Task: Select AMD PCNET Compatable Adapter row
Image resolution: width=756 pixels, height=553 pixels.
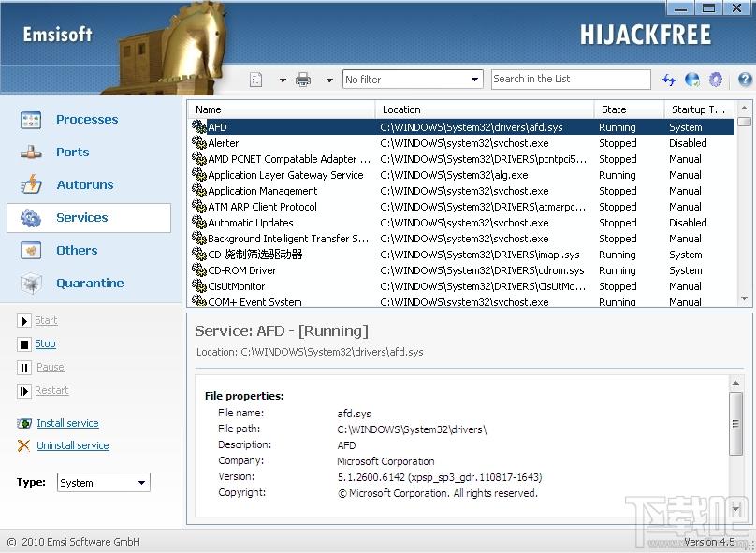Action: (461, 159)
